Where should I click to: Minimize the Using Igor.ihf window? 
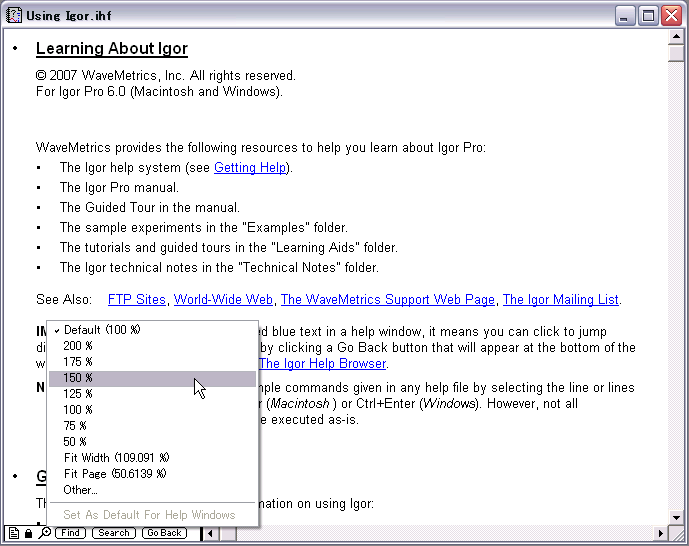(624, 16)
